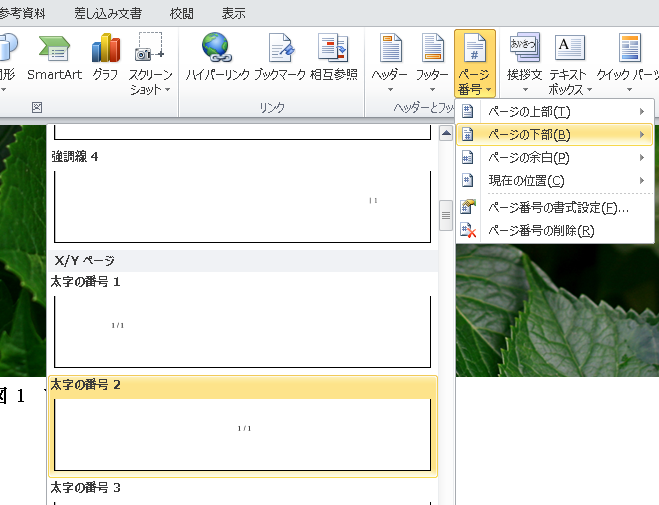Click the 太字の番号 3 label
Screen dimensions: 659x505
85,488
